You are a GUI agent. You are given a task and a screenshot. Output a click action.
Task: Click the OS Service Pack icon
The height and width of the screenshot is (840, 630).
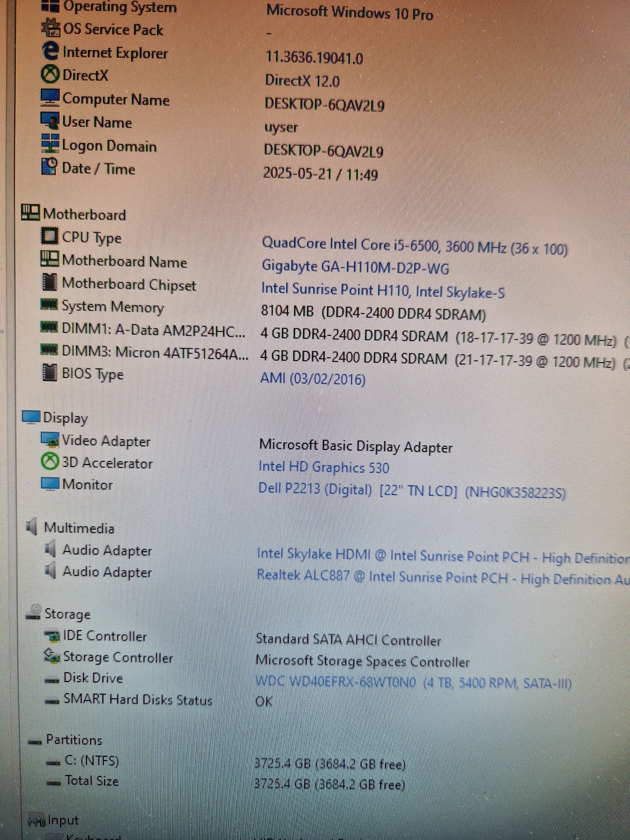(51, 28)
